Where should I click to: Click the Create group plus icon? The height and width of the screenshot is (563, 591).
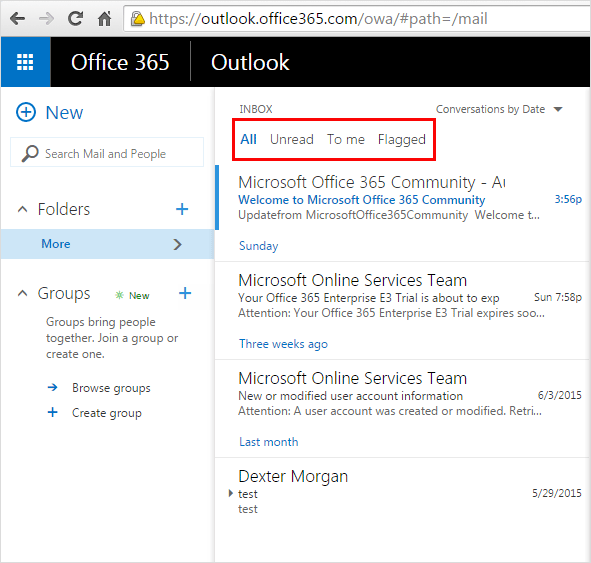click(53, 412)
